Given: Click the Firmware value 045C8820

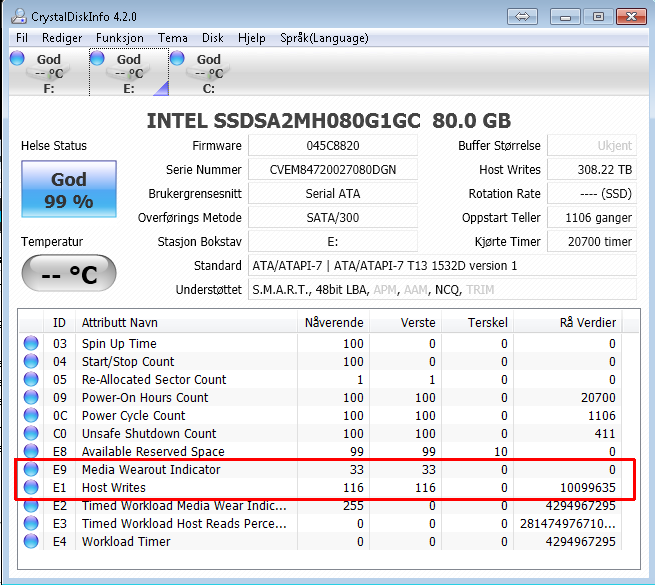Looking at the screenshot, I should click(x=333, y=145).
